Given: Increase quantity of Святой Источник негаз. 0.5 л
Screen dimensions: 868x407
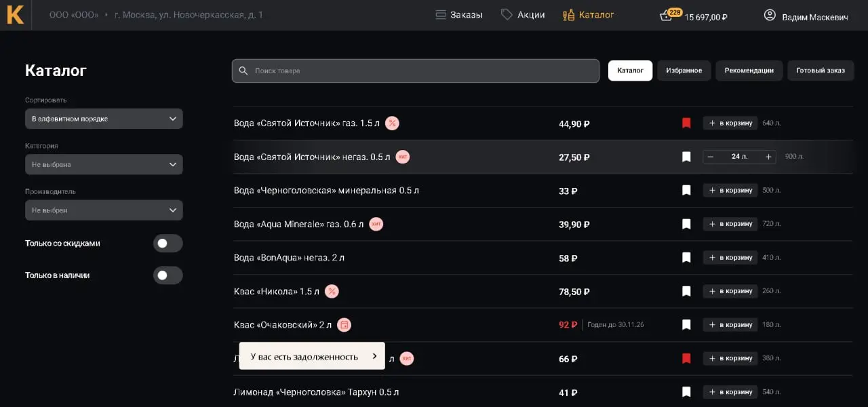Looking at the screenshot, I should click(768, 157).
